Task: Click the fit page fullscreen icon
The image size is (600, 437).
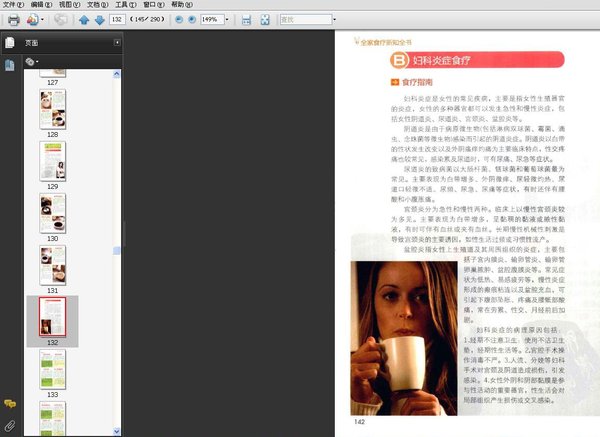Action: click(x=265, y=20)
